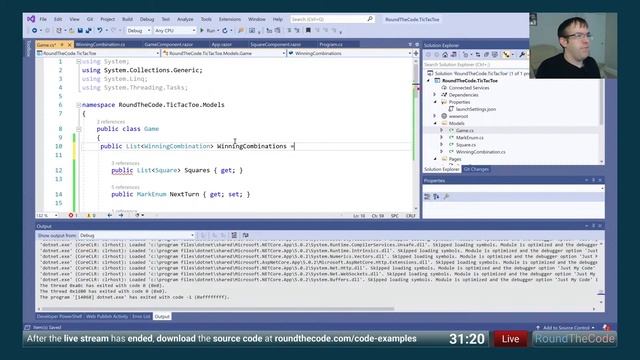Collapse the namespace code block
640x360 pixels.
pos(78,105)
